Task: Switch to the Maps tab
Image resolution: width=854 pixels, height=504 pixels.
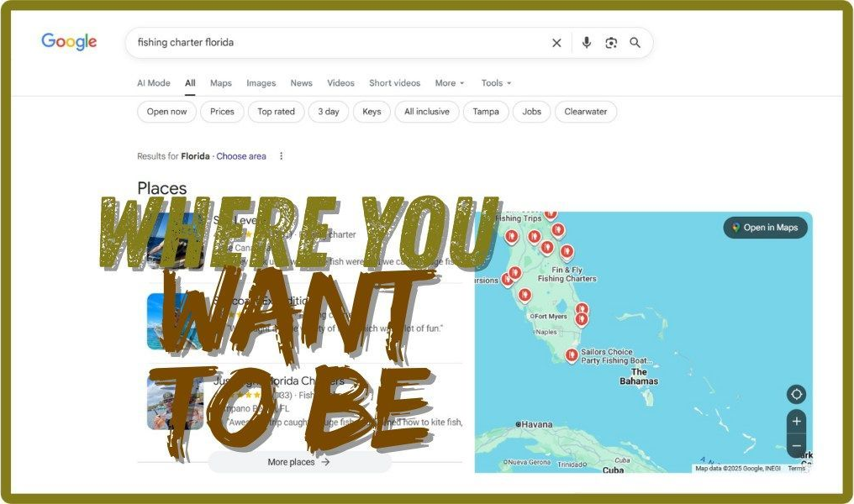Action: pos(220,82)
